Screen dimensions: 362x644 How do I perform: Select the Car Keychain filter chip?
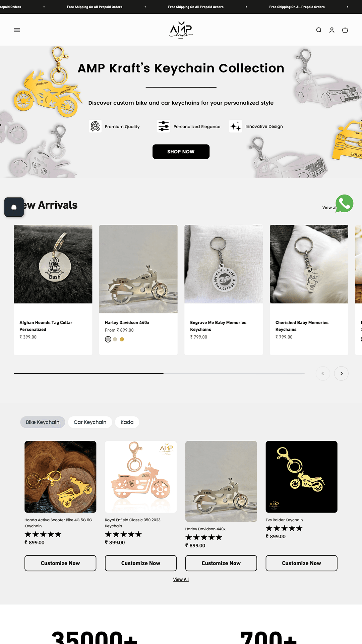pyautogui.click(x=90, y=422)
